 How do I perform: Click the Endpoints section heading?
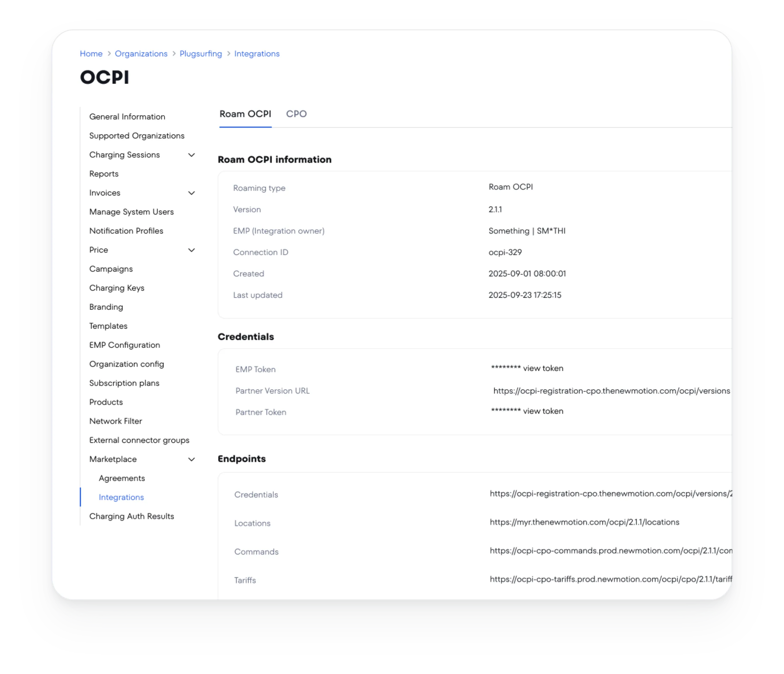[x=242, y=459]
